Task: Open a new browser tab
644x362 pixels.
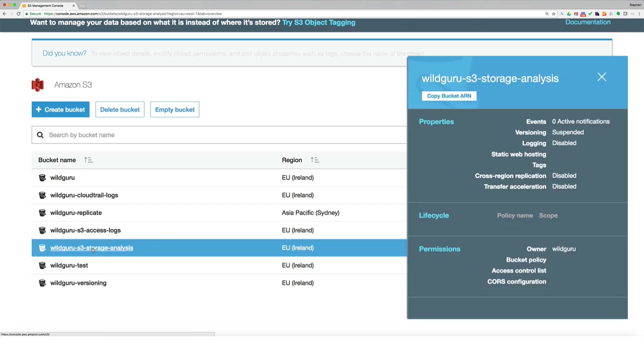Action: [x=83, y=6]
